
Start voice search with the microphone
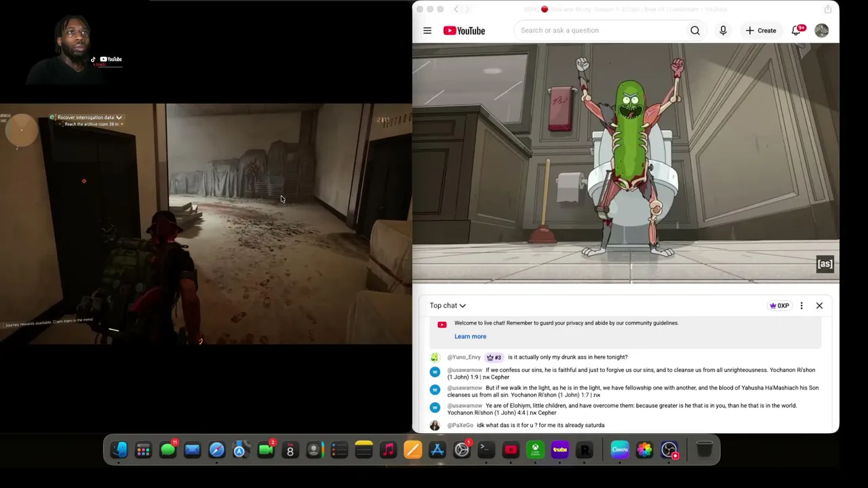723,30
